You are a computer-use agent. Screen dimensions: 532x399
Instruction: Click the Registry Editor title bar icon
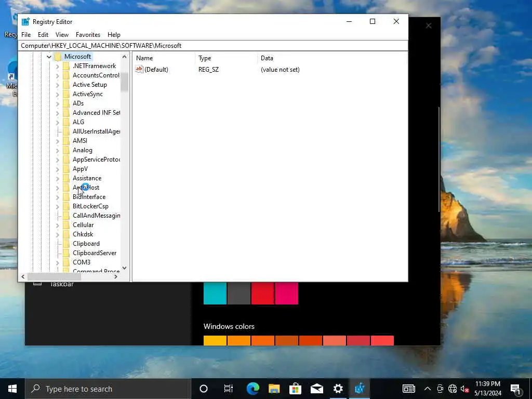pyautogui.click(x=25, y=22)
